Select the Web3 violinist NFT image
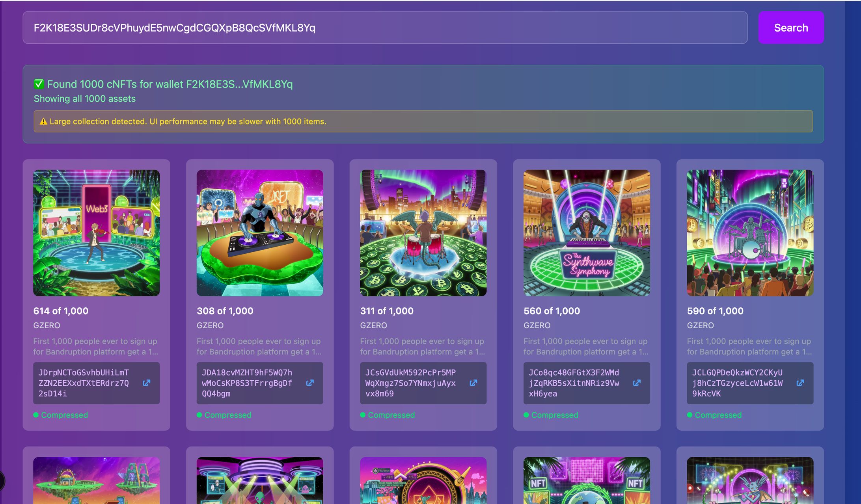Image resolution: width=861 pixels, height=504 pixels. 96,233
